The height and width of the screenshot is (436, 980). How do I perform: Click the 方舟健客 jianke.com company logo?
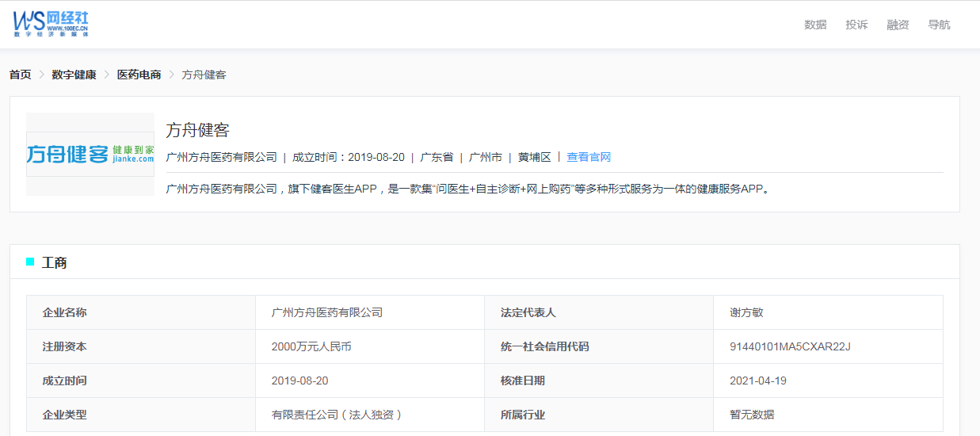(x=90, y=154)
